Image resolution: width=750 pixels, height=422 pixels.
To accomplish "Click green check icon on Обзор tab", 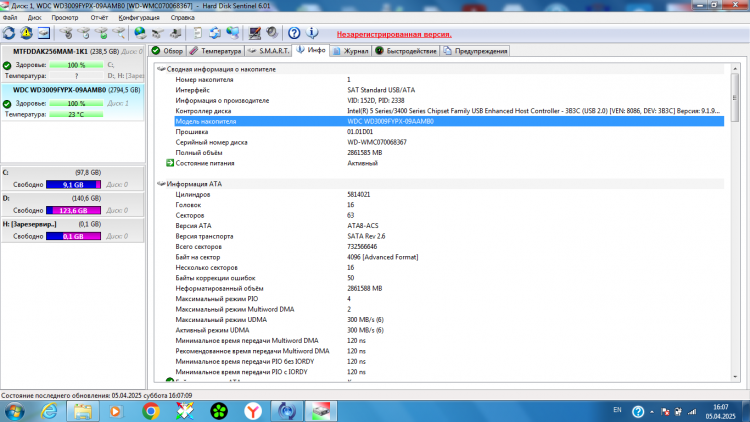I will [156, 51].
